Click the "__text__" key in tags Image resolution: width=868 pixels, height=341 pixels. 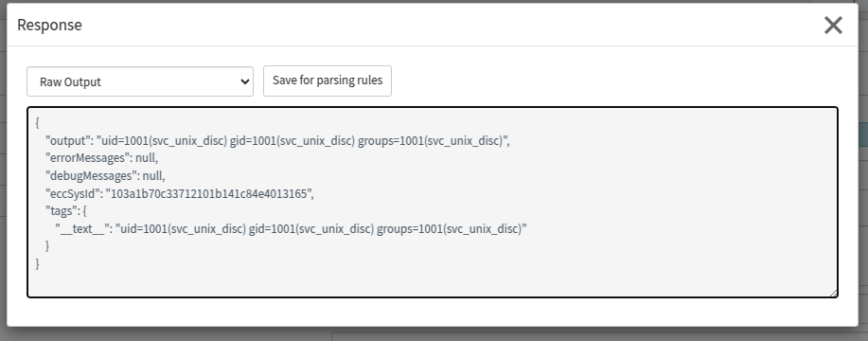[x=82, y=228]
